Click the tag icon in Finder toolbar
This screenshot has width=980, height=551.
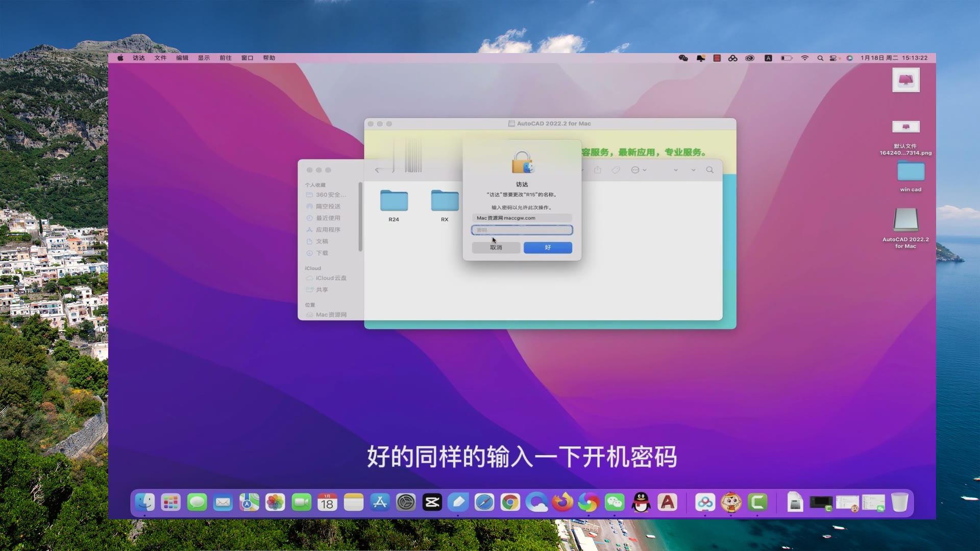616,170
